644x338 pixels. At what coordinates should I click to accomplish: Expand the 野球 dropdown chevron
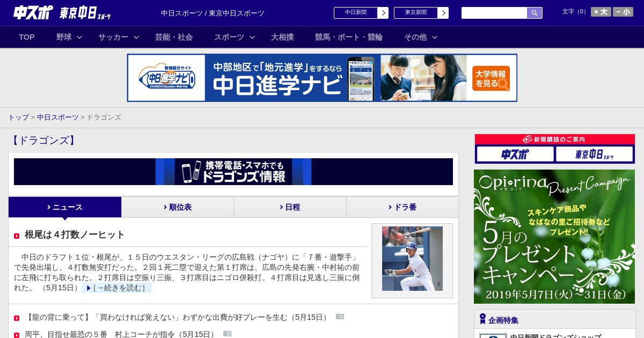point(79,37)
